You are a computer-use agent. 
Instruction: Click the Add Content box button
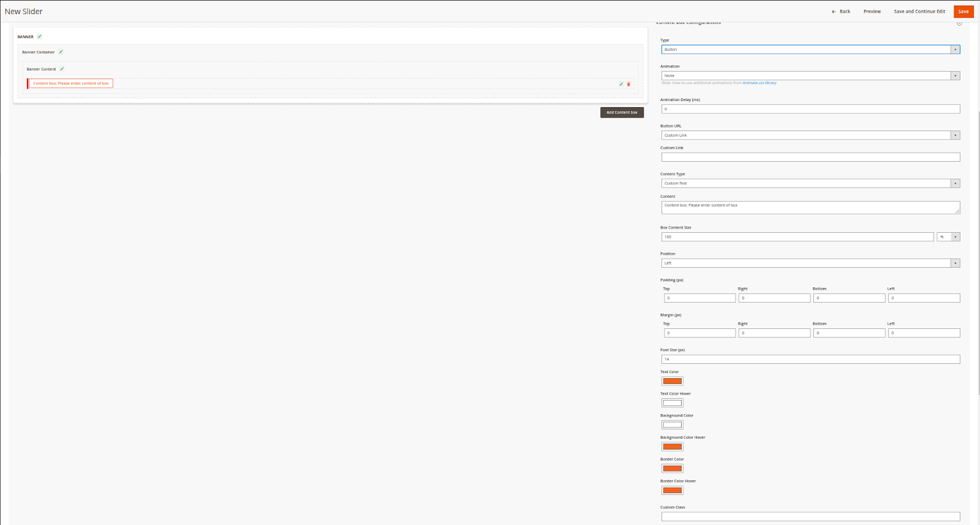click(622, 113)
